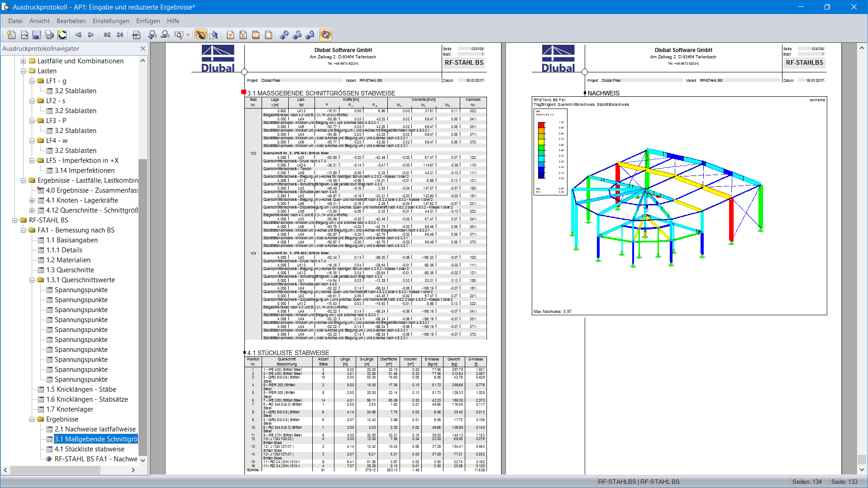This screenshot has width=868, height=488.
Task: Collapse the LF3 - P node
Action: (x=32, y=121)
